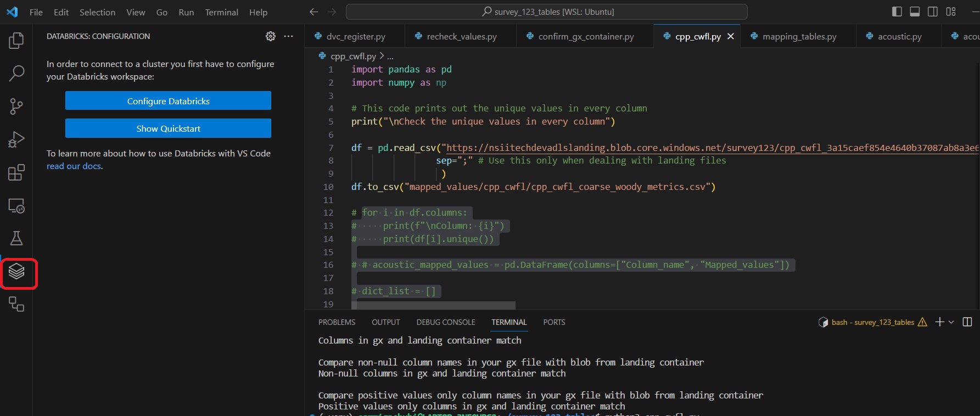This screenshot has height=416, width=980.
Task: Open Run and Debug view
Action: [16, 139]
